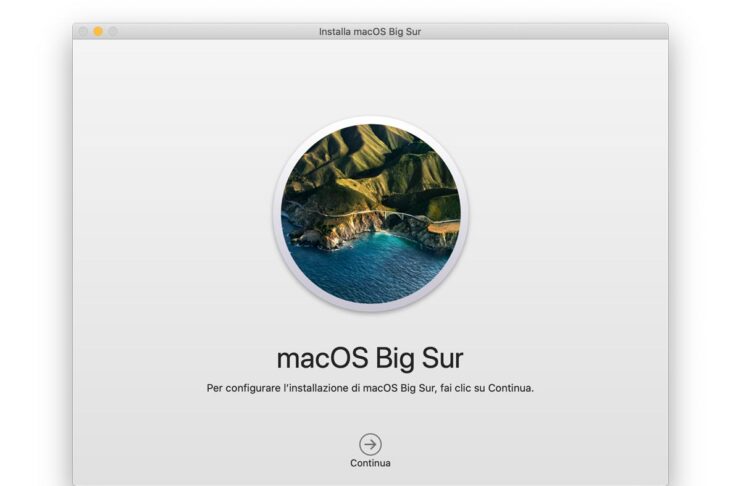
Task: Minimize the installer with the yellow button
Action: pyautogui.click(x=98, y=31)
